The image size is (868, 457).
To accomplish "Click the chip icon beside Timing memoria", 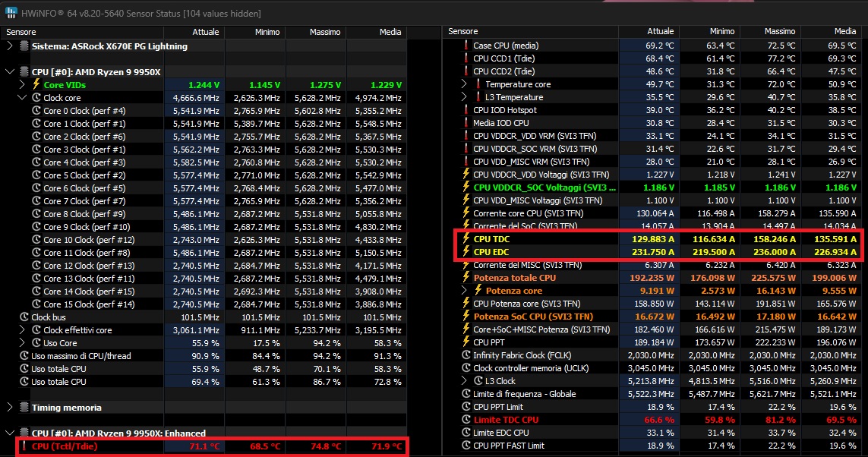I will pos(24,407).
